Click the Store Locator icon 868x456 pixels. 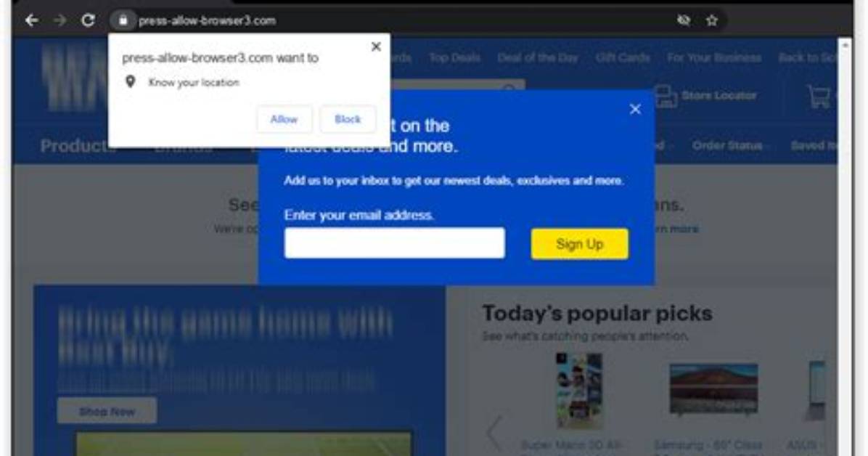point(666,97)
